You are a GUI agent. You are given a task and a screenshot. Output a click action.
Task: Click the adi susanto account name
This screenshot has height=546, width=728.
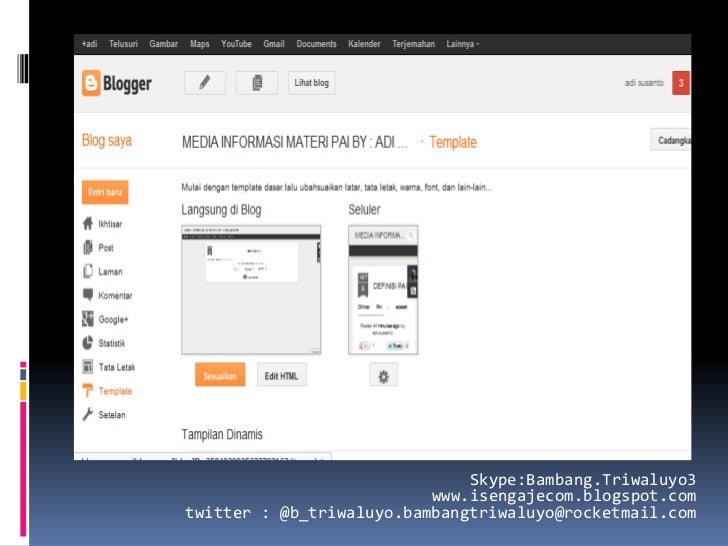(x=644, y=83)
